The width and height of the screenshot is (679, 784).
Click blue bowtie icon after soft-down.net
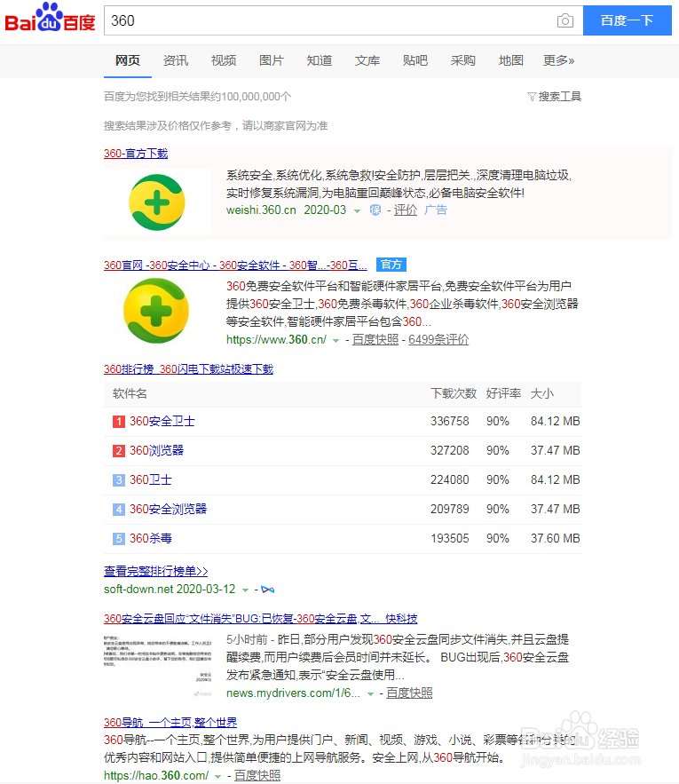click(x=268, y=590)
